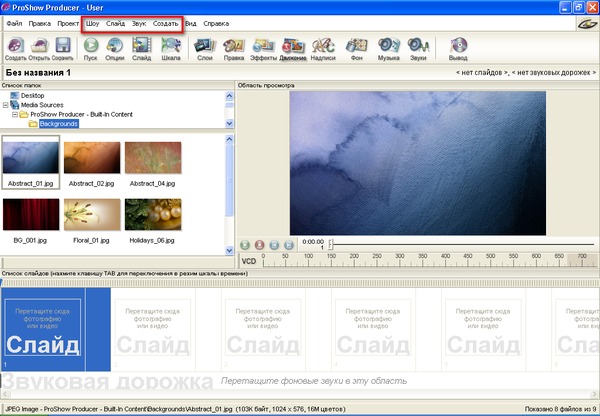This screenshot has width=600, height=416.
Task: Collapse the Media Sources tree node
Action: (x=5, y=105)
